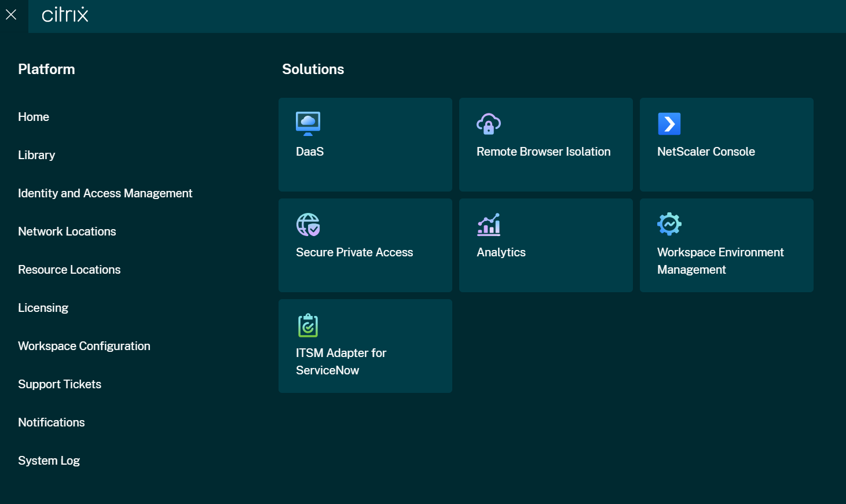Screen dimensions: 846x504
Task: Navigate to Network Locations
Action: 67,231
